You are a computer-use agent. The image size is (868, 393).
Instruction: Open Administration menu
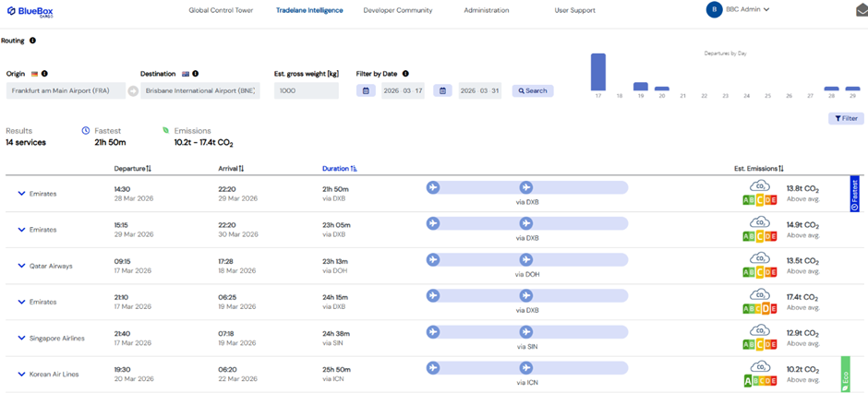pyautogui.click(x=487, y=10)
